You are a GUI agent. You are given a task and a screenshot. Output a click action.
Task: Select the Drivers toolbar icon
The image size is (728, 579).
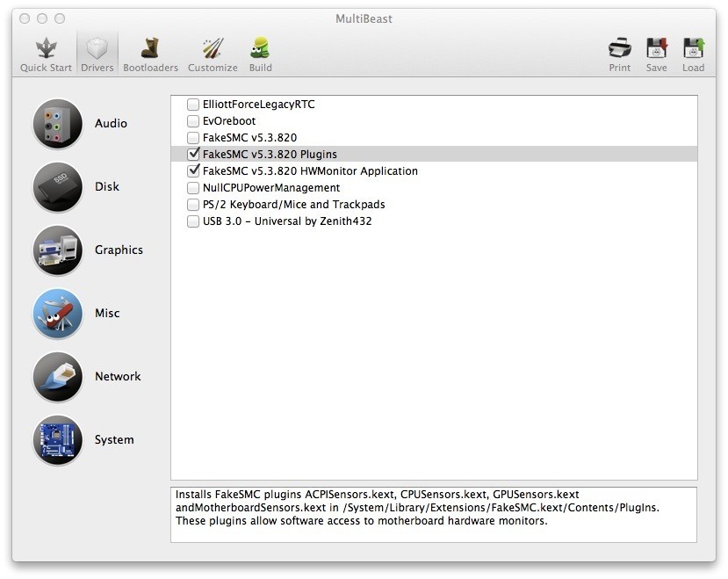click(97, 47)
